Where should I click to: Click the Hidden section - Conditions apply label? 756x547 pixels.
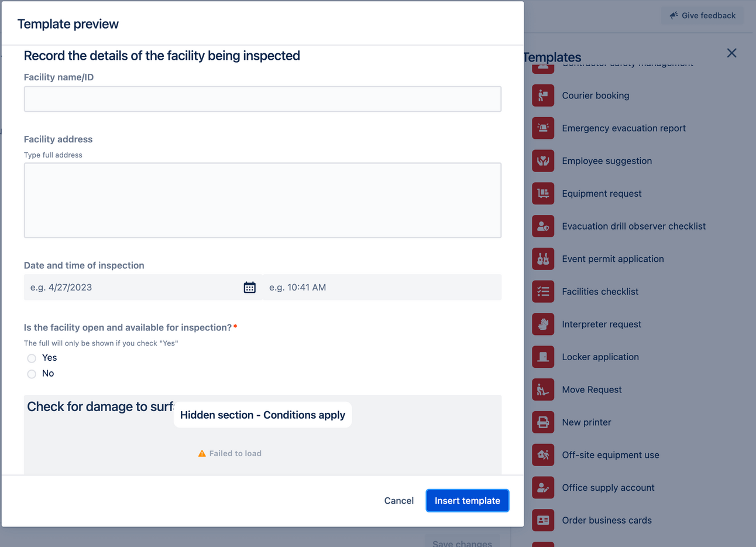pyautogui.click(x=263, y=415)
